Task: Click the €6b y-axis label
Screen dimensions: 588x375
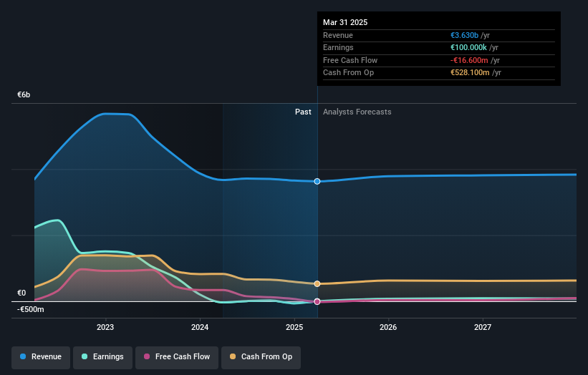Action: coord(24,94)
